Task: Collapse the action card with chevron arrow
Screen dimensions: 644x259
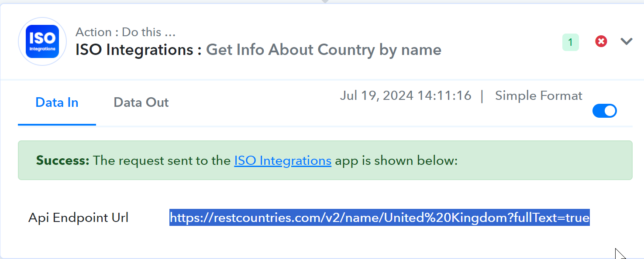Action: coord(627,41)
